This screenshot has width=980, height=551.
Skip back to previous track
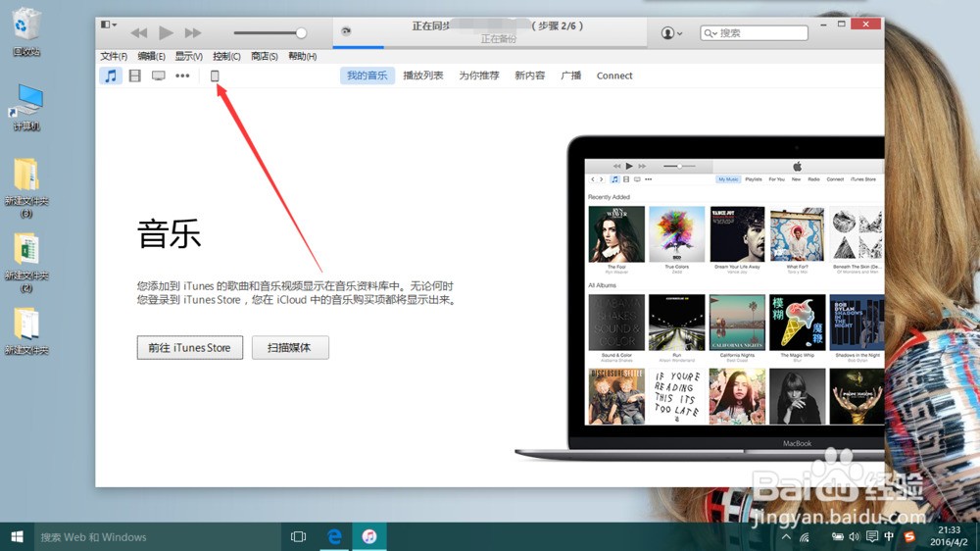click(139, 32)
